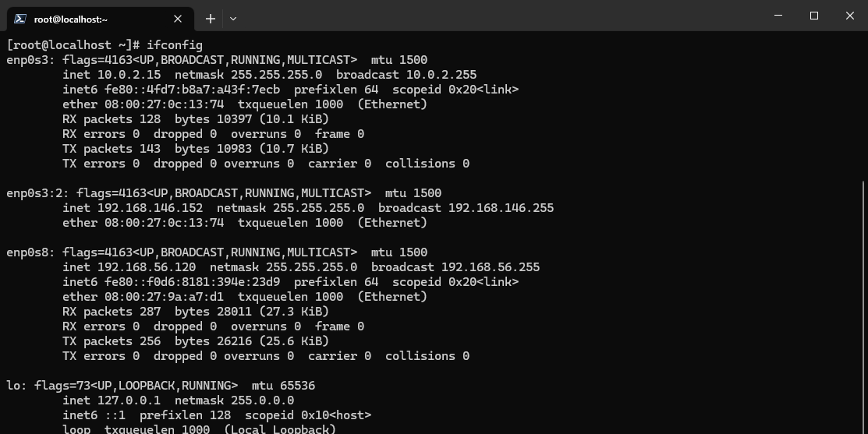Viewport: 868px width, 434px height.
Task: Click the MAC address 08:00:27:9a:a7:d1
Action: coord(164,297)
